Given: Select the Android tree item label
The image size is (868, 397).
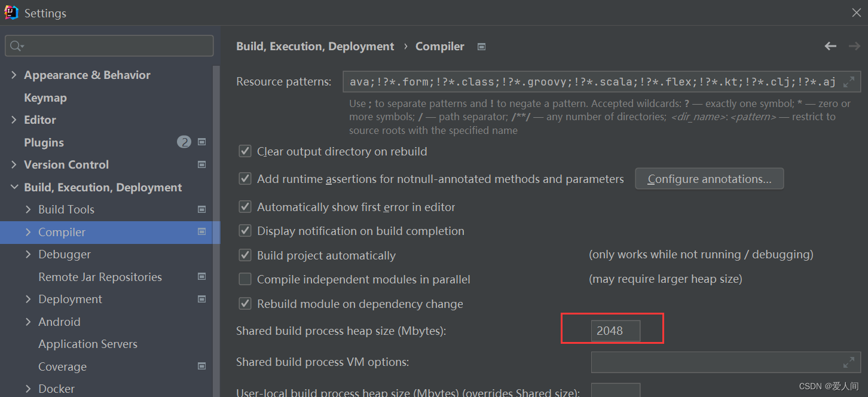Looking at the screenshot, I should 59,322.
